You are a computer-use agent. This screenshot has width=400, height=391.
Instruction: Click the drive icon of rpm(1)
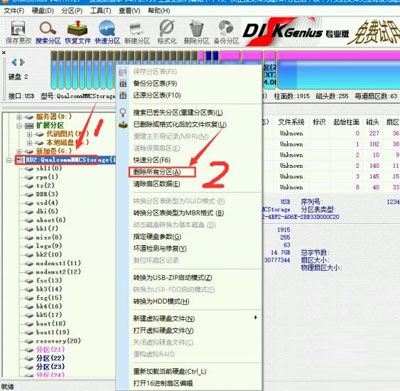(30, 177)
